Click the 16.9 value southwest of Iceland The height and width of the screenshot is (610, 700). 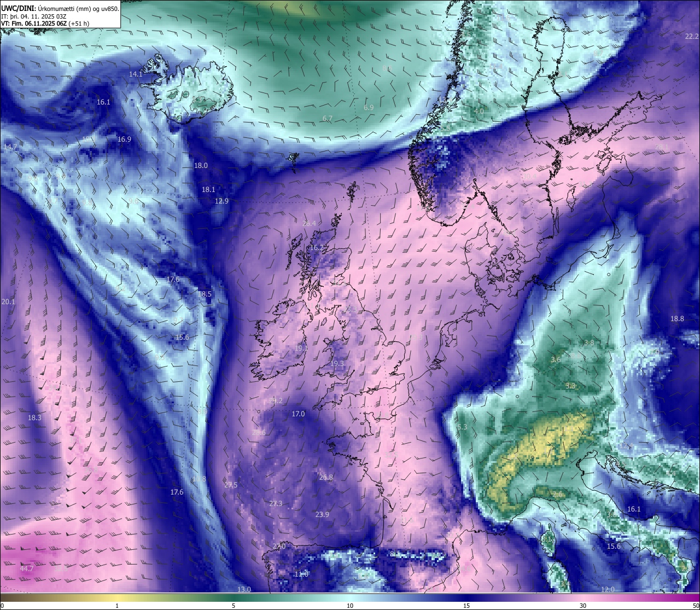124,140
